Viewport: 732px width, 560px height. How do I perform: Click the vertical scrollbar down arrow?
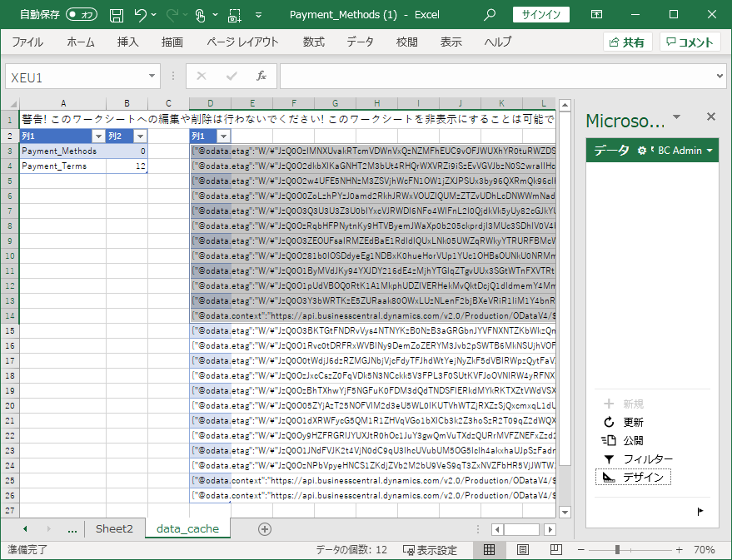565,512
